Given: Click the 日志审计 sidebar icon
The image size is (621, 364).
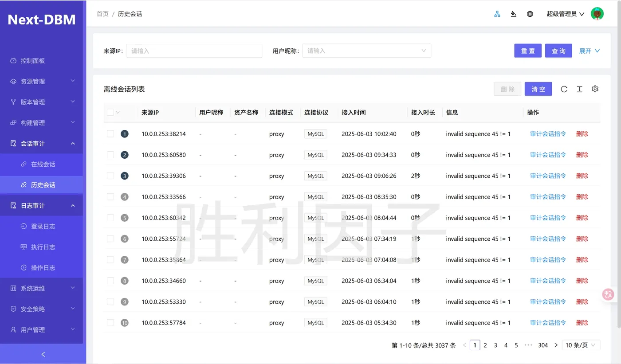Looking at the screenshot, I should click(13, 206).
